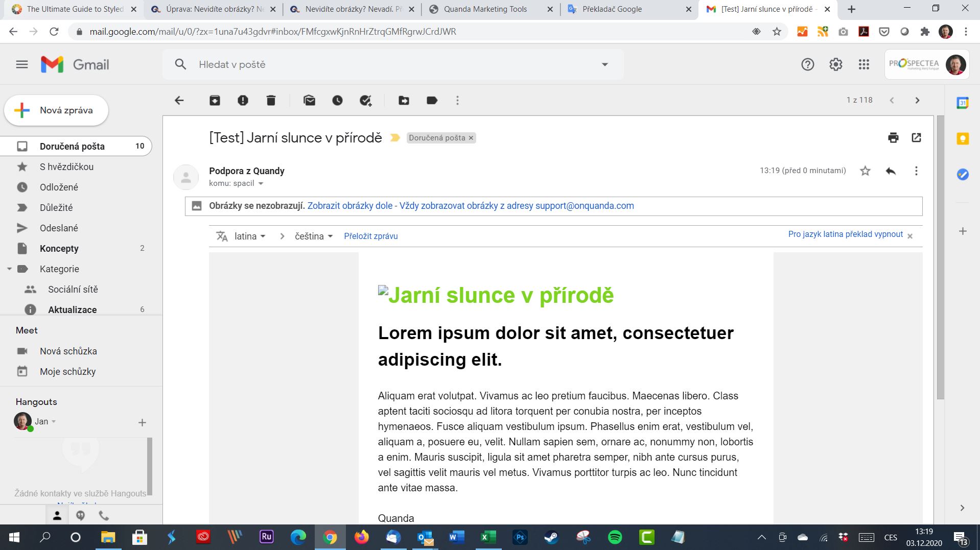Open target language čeština dropdown
The width and height of the screenshot is (980, 550).
click(x=314, y=236)
